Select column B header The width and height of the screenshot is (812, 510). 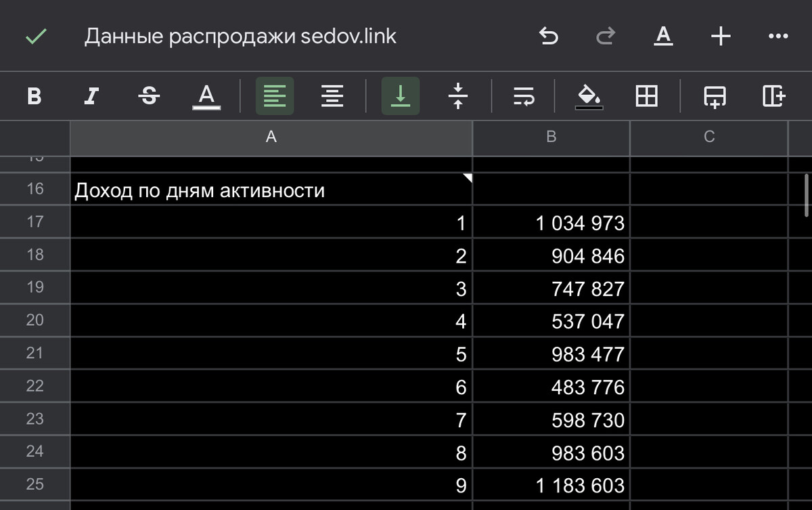pyautogui.click(x=551, y=137)
